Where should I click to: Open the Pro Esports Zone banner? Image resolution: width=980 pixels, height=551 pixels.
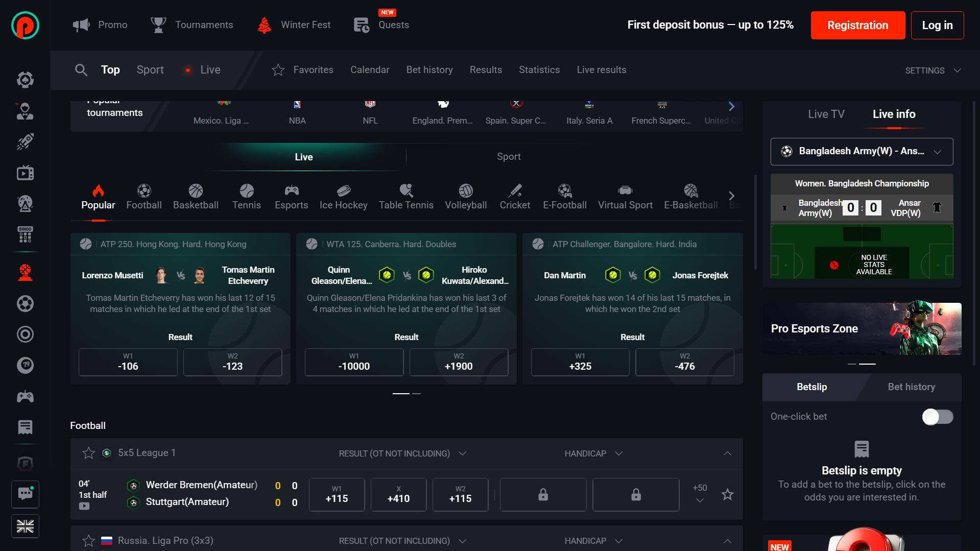(x=862, y=329)
